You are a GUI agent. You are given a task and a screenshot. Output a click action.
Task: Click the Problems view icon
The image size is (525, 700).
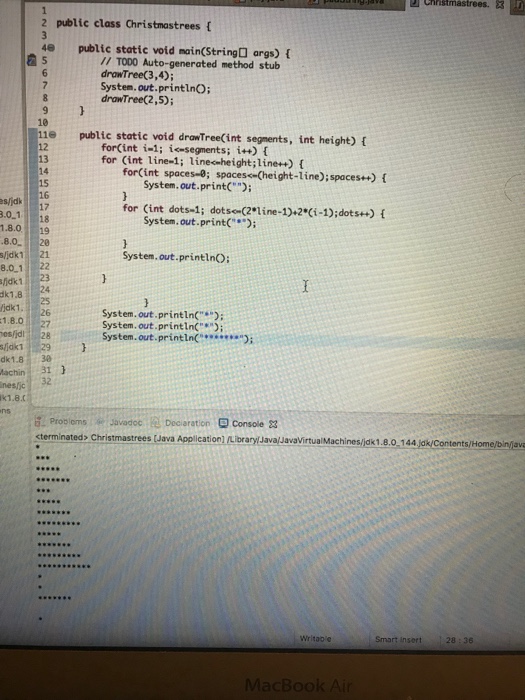point(40,421)
